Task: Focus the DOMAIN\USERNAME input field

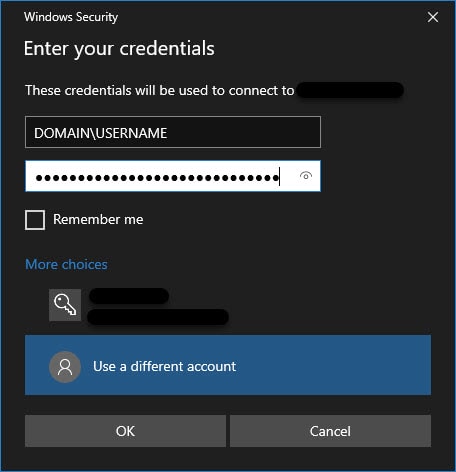Action: (173, 132)
